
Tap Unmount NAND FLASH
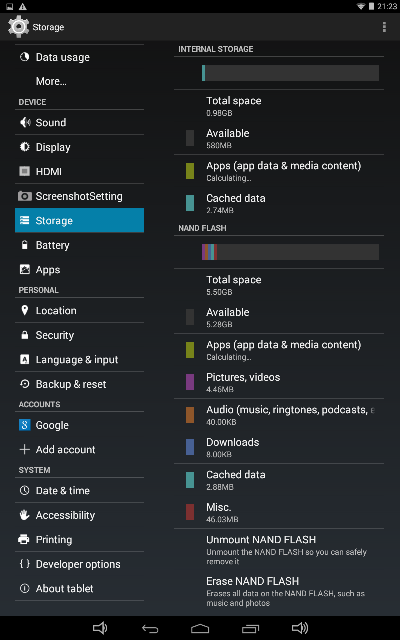click(x=279, y=549)
